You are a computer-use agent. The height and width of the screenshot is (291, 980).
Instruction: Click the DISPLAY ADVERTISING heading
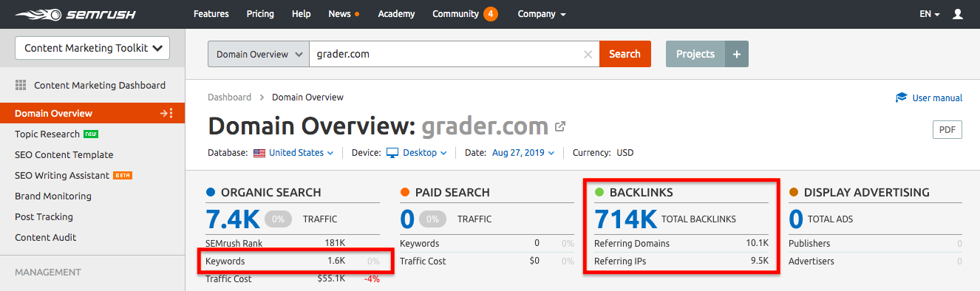[867, 192]
